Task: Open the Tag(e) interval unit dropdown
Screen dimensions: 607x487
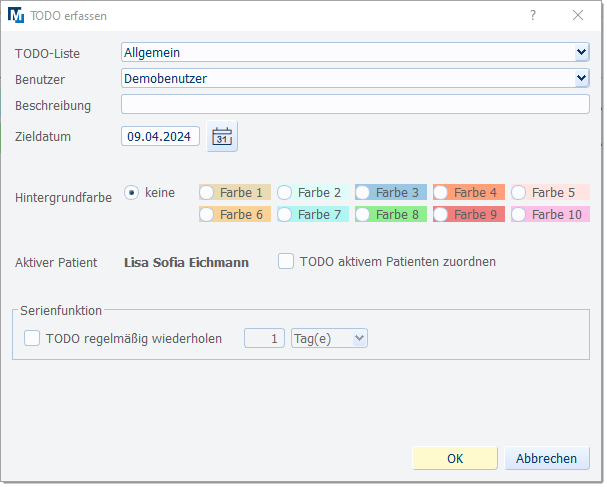Action: coord(329,339)
